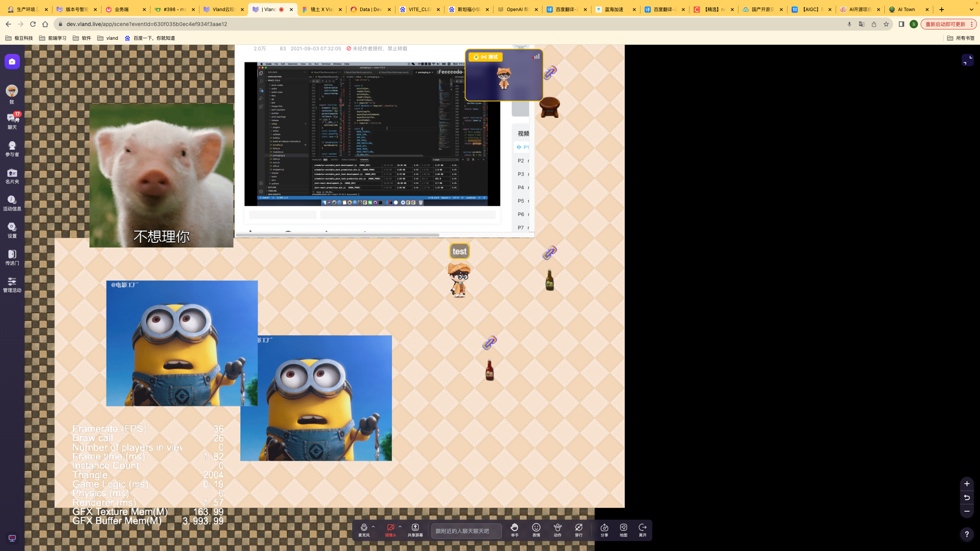980x551 pixels.
Task: Click the 测试 video tile label
Action: coord(485,57)
